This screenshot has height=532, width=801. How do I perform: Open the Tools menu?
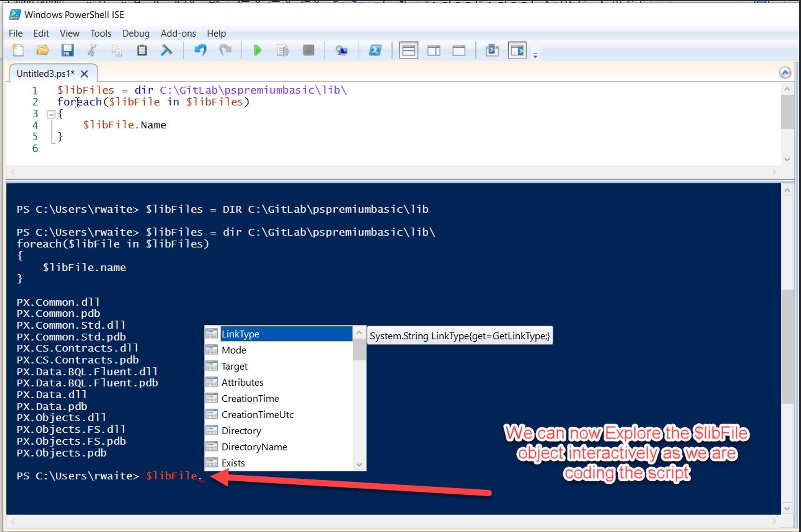coord(101,33)
